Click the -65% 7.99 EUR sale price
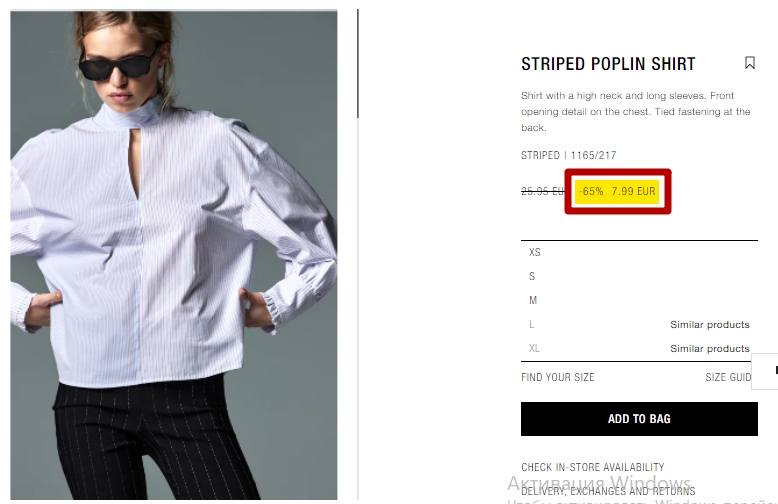 coord(617,191)
